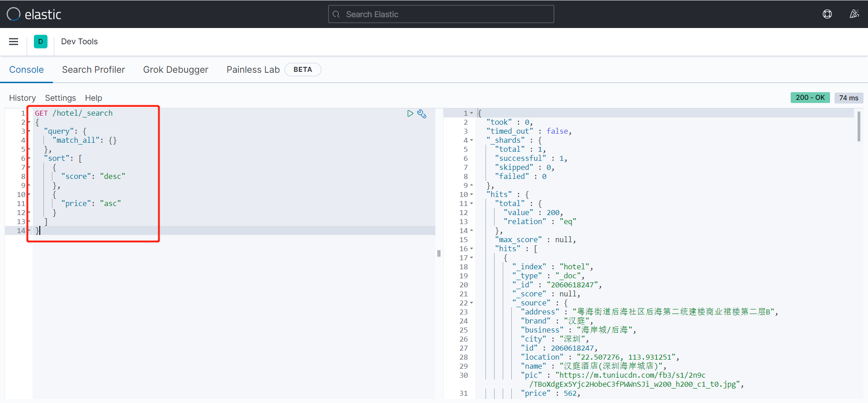Screen dimensions: 868x403
Task: Click the "GET /hotel/_search" request line
Action: click(x=74, y=113)
